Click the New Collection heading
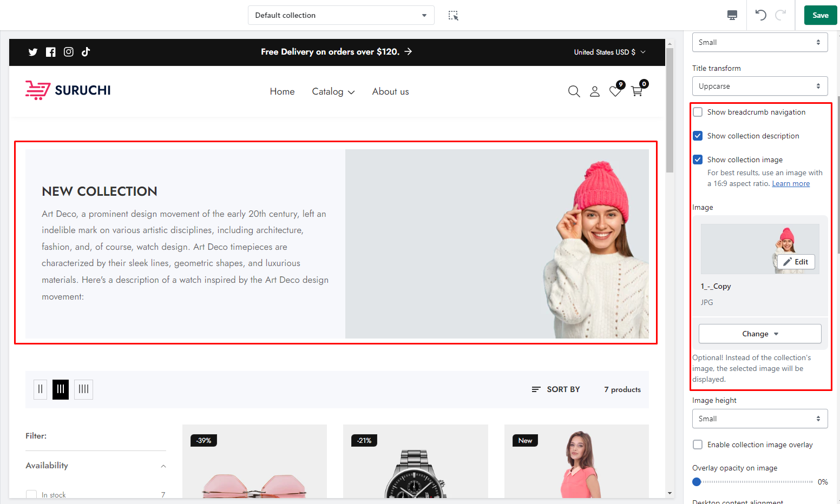Screen dimensions: 840x504 [x=100, y=191]
